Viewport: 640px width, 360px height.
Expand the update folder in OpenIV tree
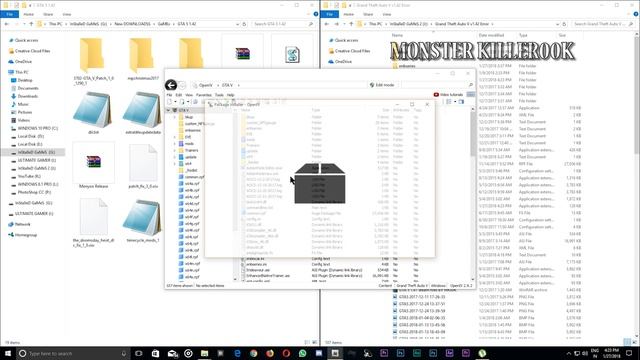[175, 157]
